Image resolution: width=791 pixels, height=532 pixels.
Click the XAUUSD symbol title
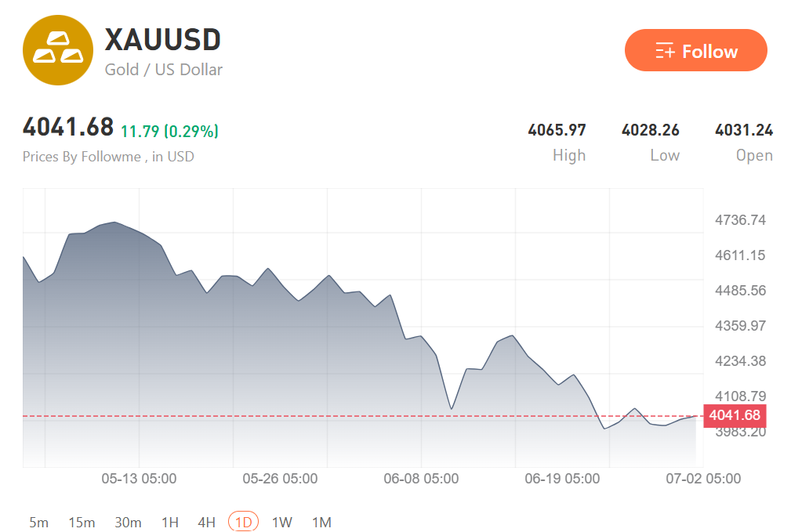tap(162, 39)
